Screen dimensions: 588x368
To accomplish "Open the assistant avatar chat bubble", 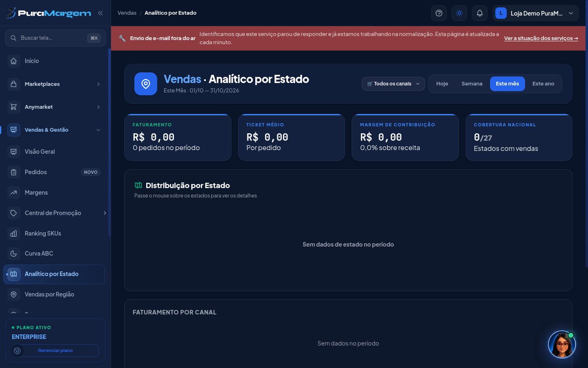I will coord(562,344).
